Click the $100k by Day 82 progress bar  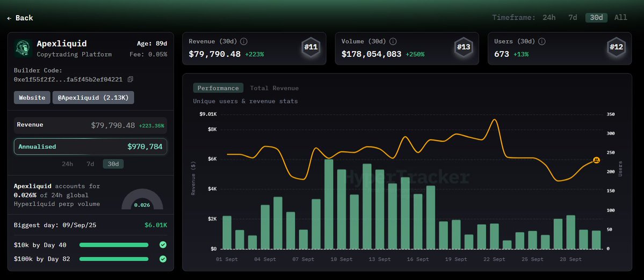coord(114,259)
